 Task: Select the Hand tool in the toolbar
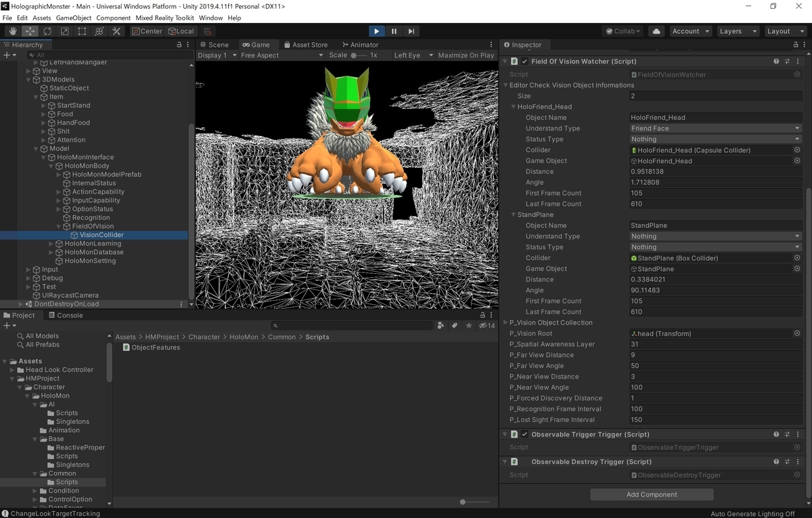click(x=13, y=31)
